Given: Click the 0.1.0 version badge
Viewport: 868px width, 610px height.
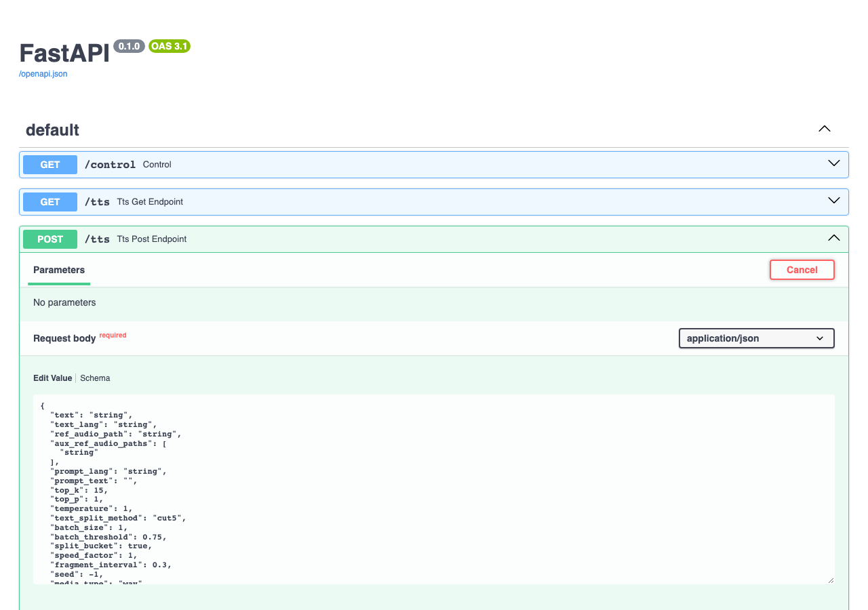Looking at the screenshot, I should (x=129, y=46).
